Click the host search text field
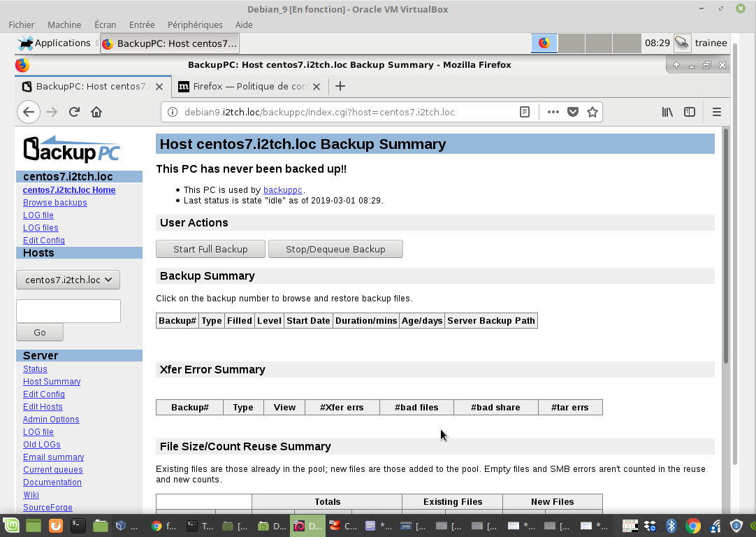 coord(68,311)
